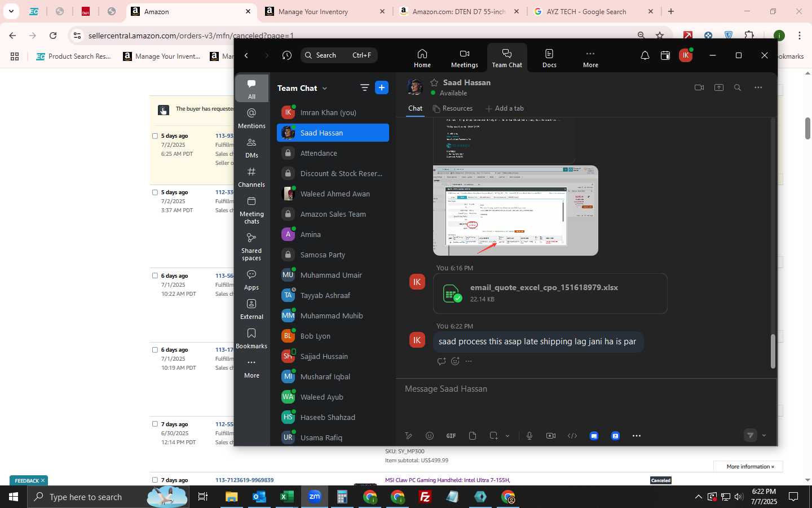Open Attendance channel

333,153
